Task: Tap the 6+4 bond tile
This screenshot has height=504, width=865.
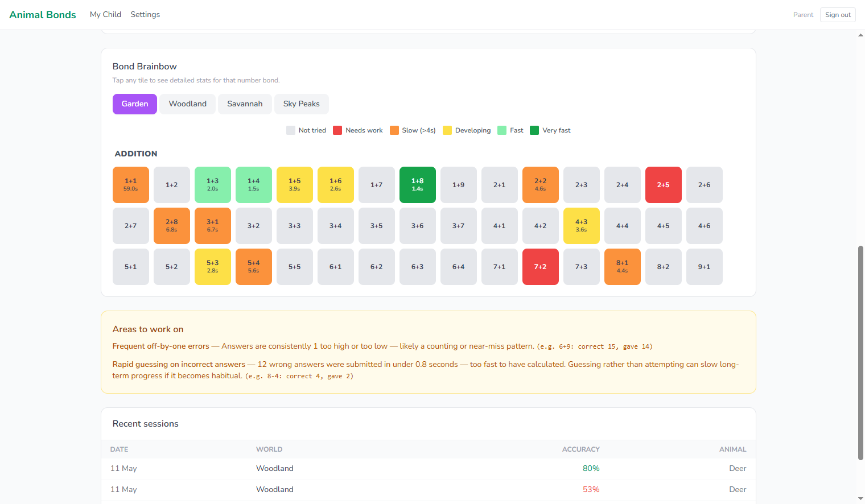Action: pos(459,267)
